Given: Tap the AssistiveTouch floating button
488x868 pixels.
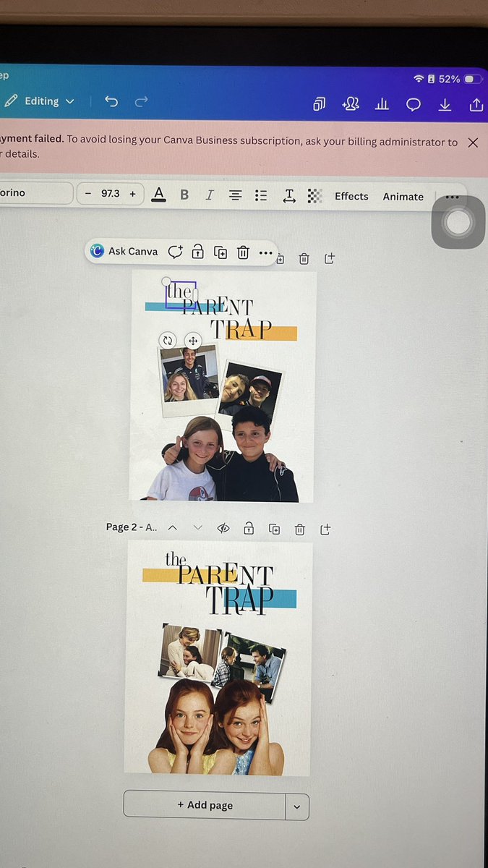Looking at the screenshot, I should [458, 222].
